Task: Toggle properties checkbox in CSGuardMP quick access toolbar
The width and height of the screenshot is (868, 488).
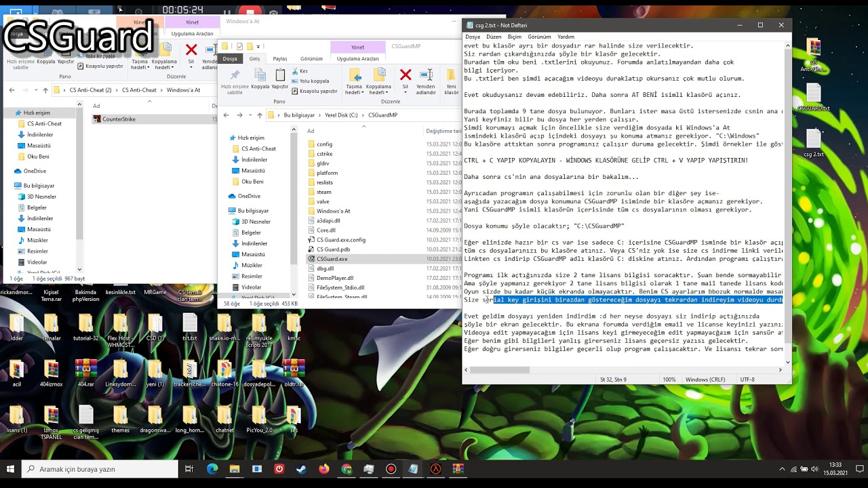Action: pos(239,46)
